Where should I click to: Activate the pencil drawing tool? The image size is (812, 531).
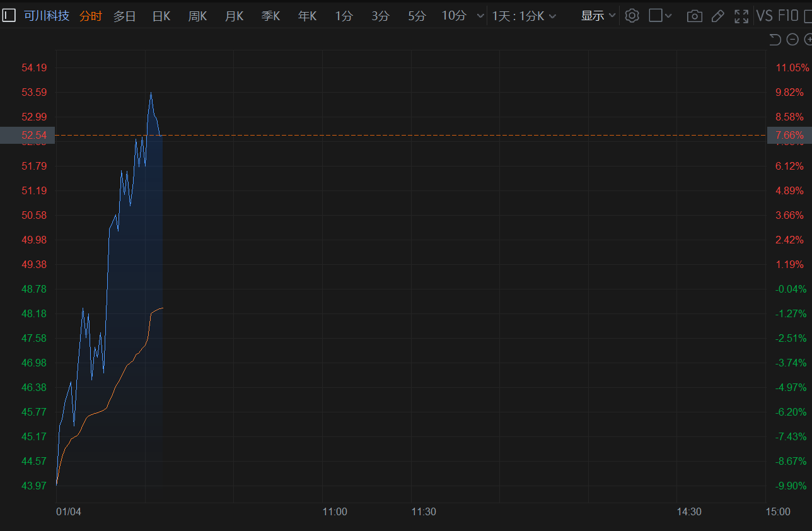[x=717, y=16]
